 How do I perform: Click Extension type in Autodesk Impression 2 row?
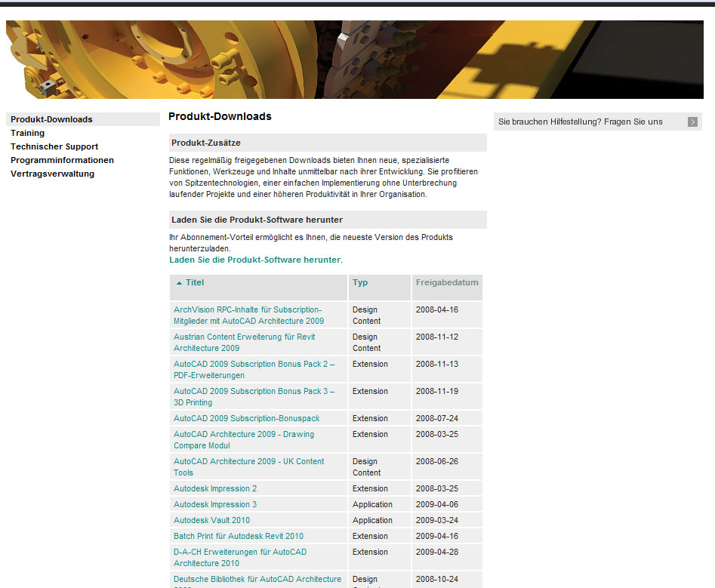pyautogui.click(x=370, y=488)
